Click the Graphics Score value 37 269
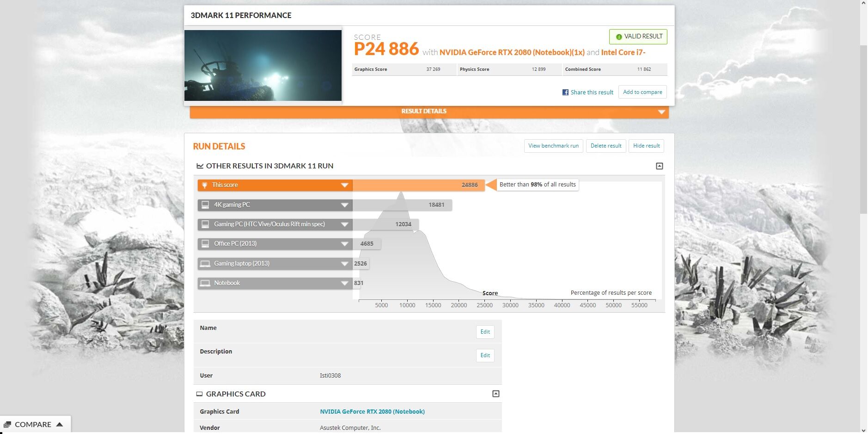This screenshot has width=868, height=434. (x=433, y=69)
